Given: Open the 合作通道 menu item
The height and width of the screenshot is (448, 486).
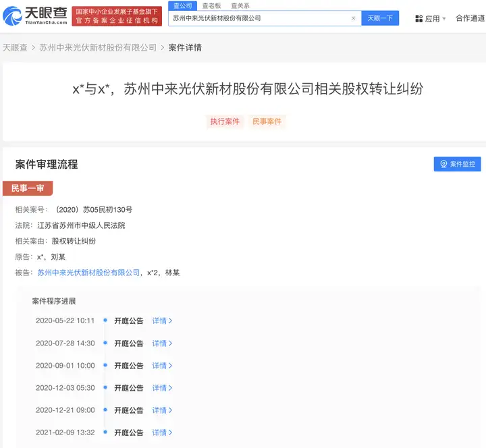Looking at the screenshot, I should [470, 18].
